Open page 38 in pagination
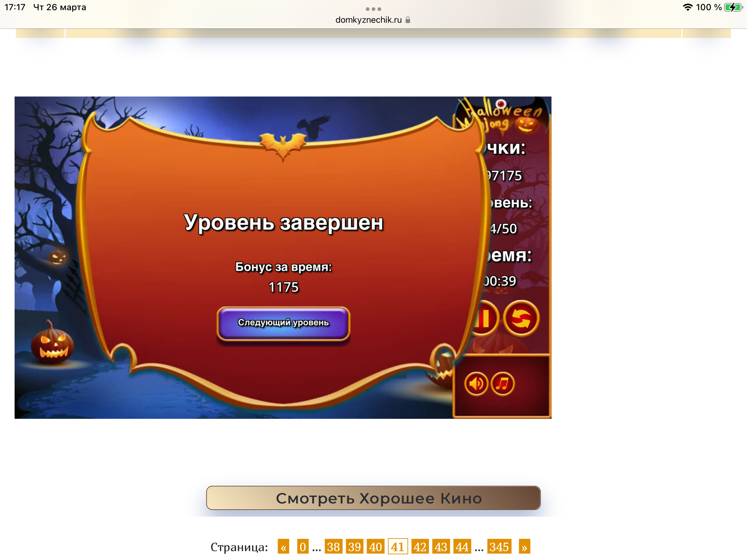 tap(333, 547)
